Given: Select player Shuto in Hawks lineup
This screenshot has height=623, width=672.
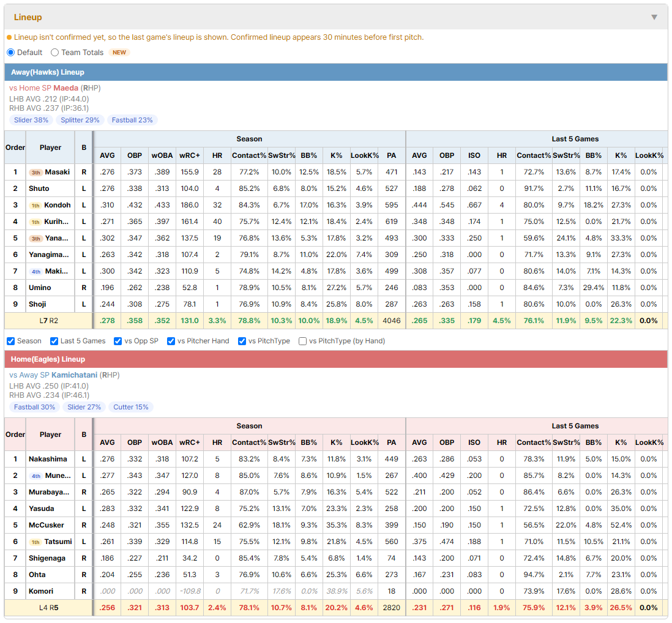Looking at the screenshot, I should point(39,188).
